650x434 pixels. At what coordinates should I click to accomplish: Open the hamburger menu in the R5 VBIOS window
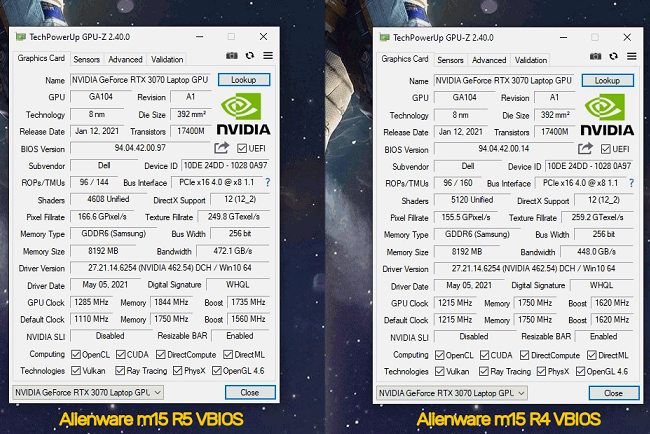click(268, 56)
